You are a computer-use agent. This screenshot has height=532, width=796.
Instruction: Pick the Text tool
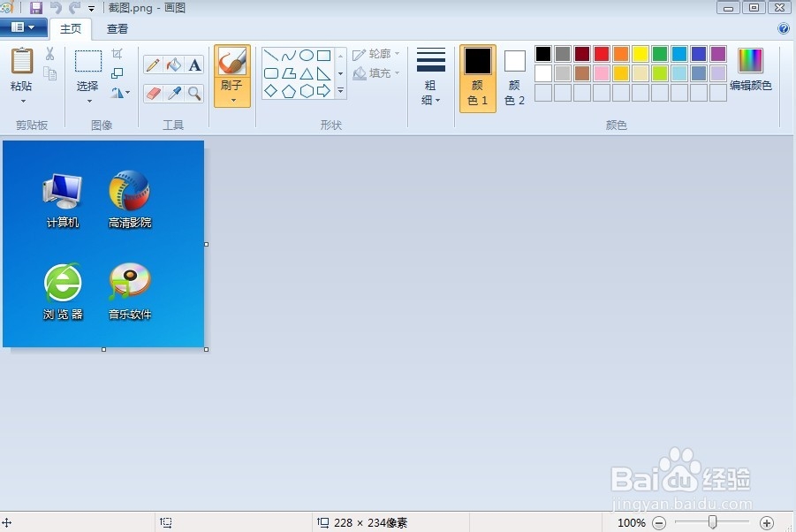coord(193,65)
